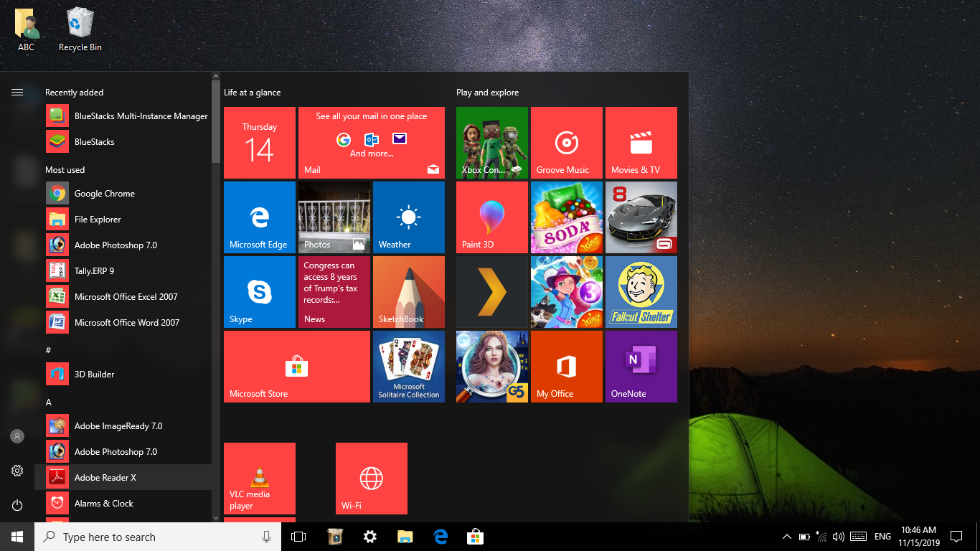
Task: Open the Xbox Console tile
Action: pos(492,143)
